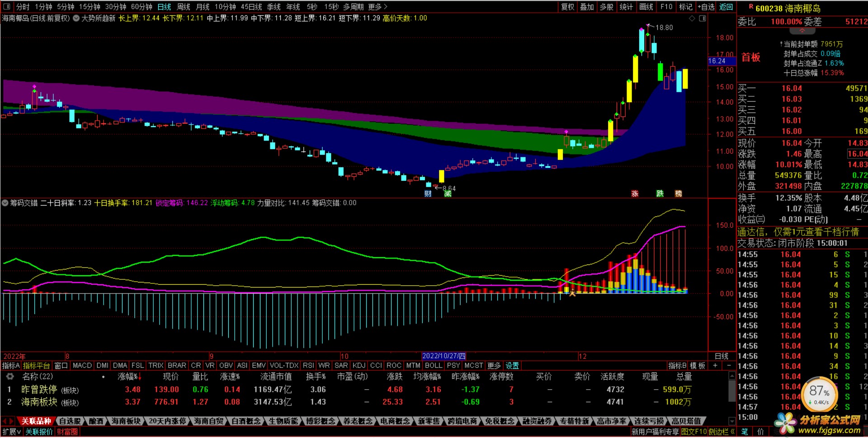Click the 统计 statistics button
Screen dimensions: 868x438
(x=626, y=7)
